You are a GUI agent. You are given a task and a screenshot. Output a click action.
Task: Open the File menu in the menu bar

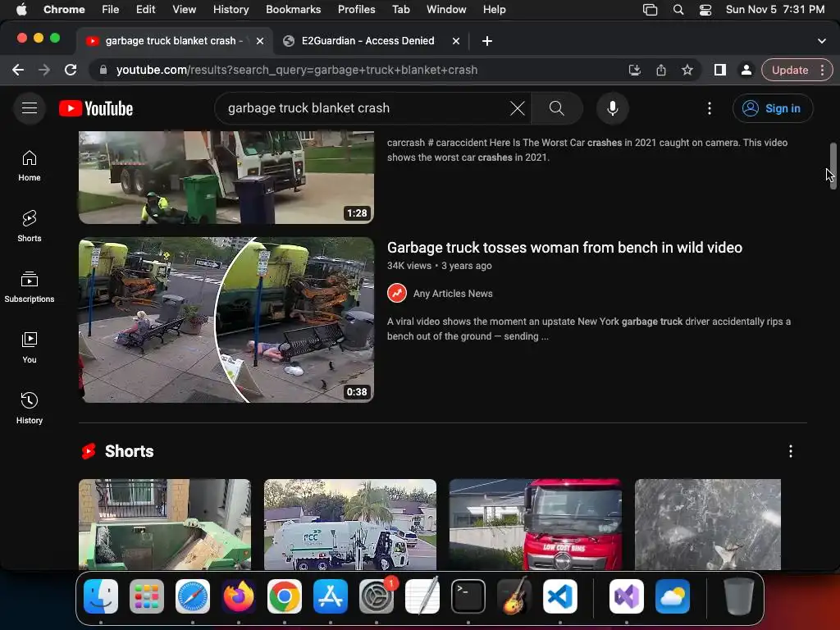click(111, 10)
